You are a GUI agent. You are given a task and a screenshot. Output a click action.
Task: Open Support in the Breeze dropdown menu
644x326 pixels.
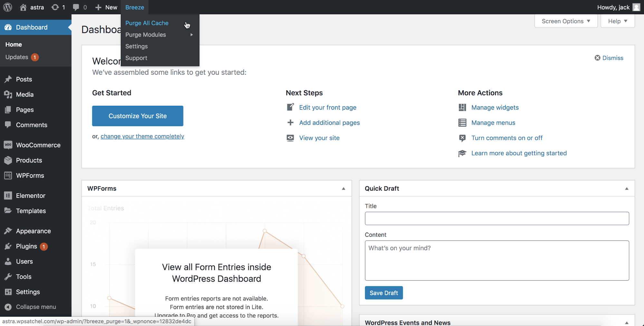click(136, 58)
